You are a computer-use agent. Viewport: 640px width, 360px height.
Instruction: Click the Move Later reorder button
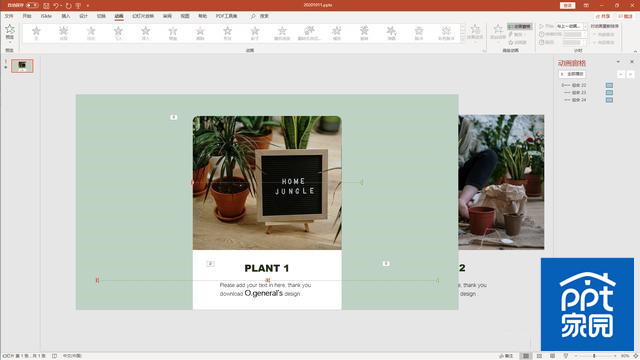(x=603, y=42)
